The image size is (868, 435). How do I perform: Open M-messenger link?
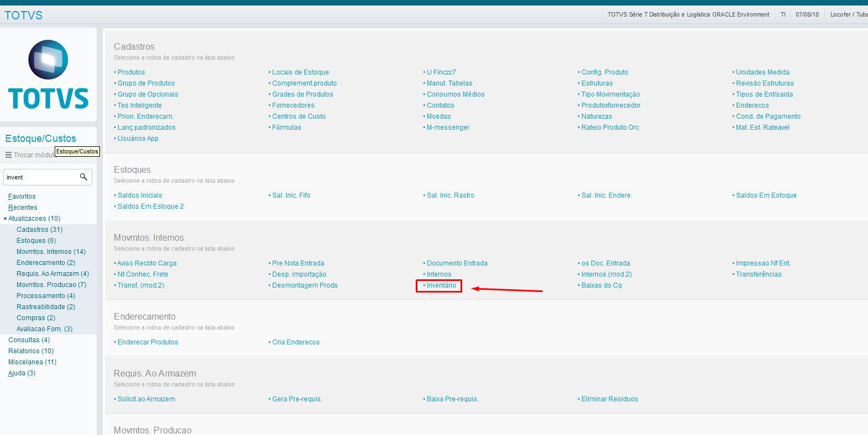click(x=448, y=128)
